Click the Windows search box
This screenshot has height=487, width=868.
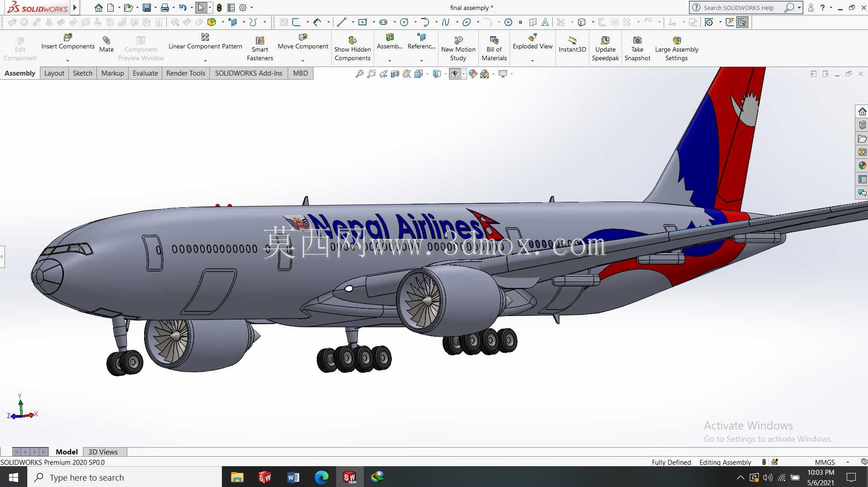coord(125,477)
